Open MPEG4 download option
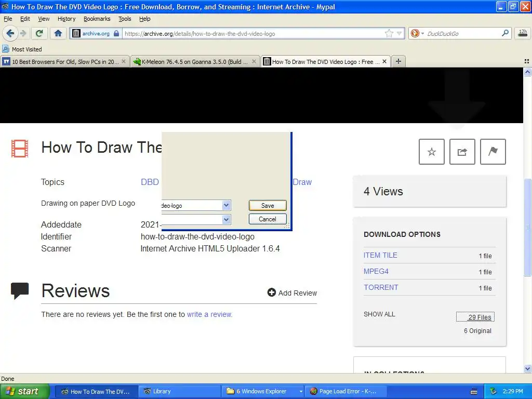The width and height of the screenshot is (532, 399). [376, 271]
